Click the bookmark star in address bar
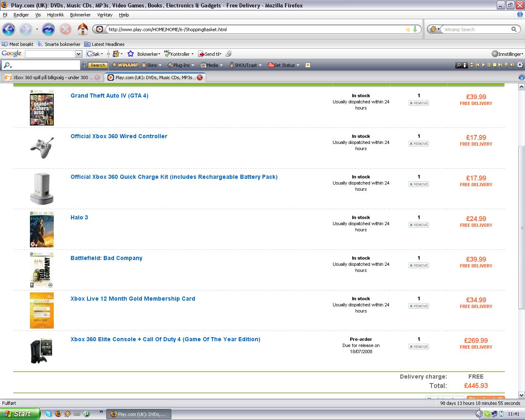 coord(408,30)
